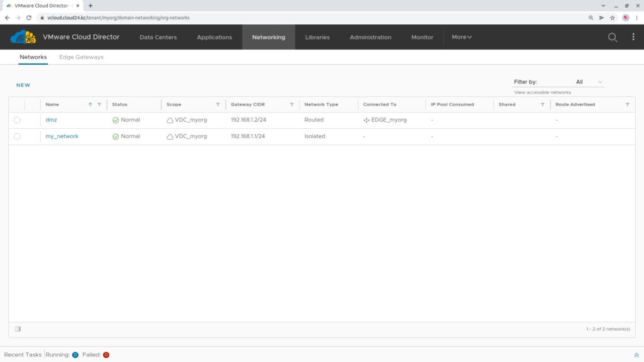644x362 pixels.
Task: Select the my_network radio button
Action: (x=17, y=136)
